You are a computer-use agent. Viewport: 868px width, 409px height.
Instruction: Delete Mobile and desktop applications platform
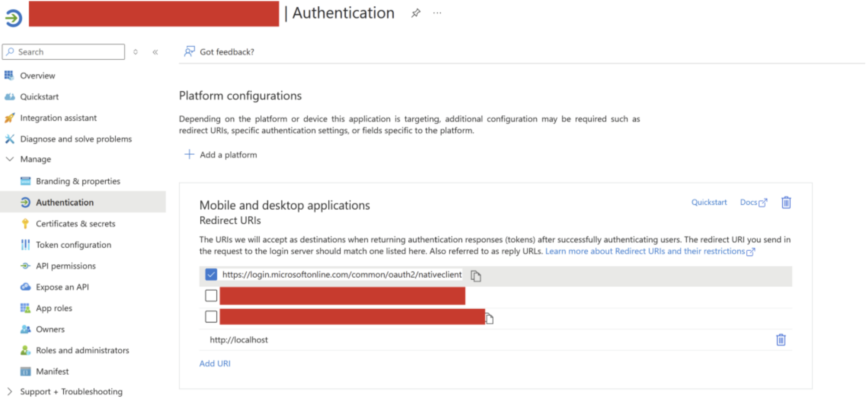point(786,203)
